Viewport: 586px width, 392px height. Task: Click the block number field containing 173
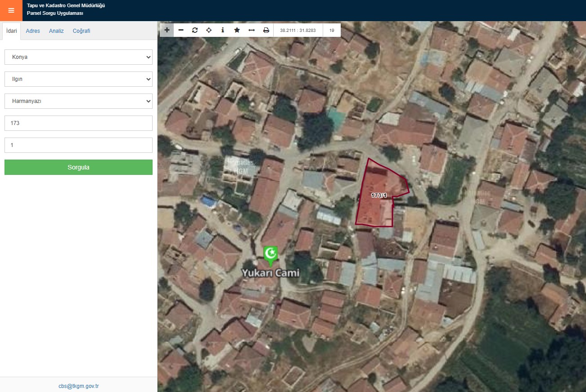78,123
